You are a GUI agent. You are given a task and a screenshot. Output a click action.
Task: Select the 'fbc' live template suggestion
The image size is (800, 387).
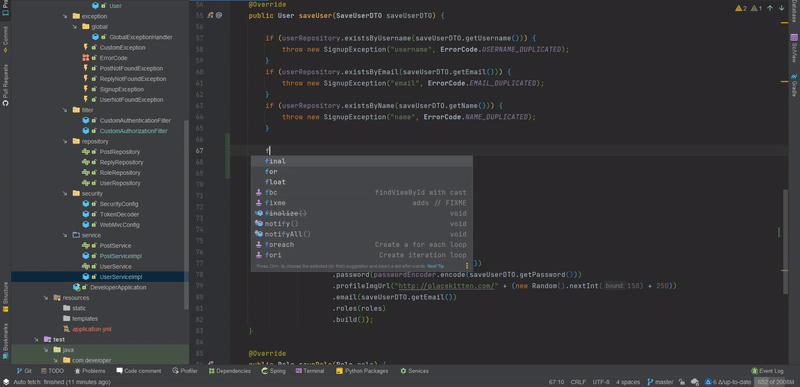point(362,193)
